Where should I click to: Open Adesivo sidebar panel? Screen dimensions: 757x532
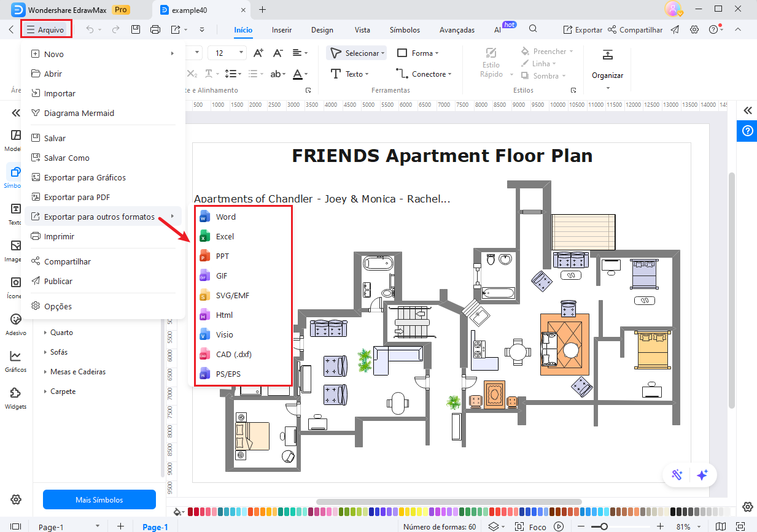click(x=16, y=325)
